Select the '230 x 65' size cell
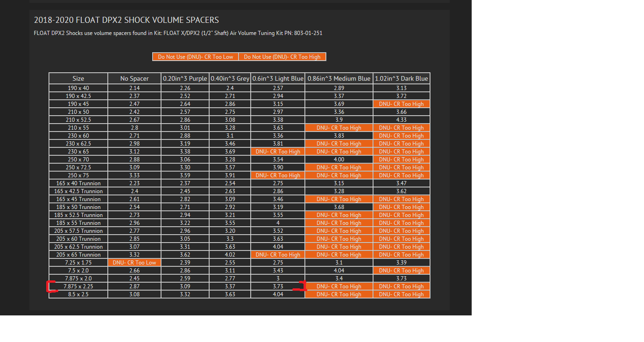Viewport: 644px width, 342px height. [78, 151]
